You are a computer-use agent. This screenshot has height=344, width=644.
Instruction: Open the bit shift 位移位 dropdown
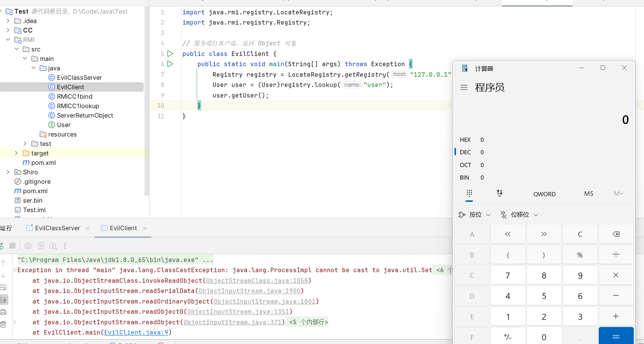click(519, 215)
